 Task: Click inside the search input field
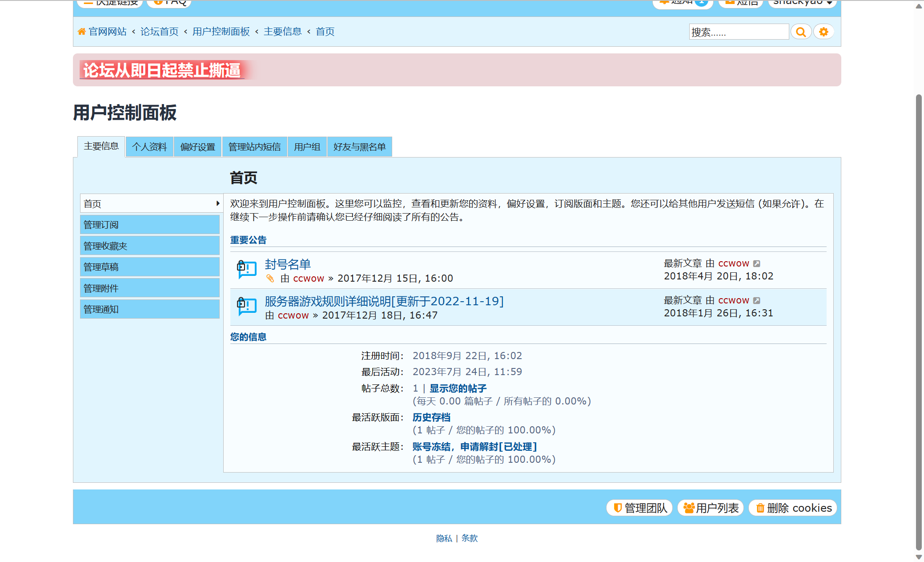[x=739, y=32]
